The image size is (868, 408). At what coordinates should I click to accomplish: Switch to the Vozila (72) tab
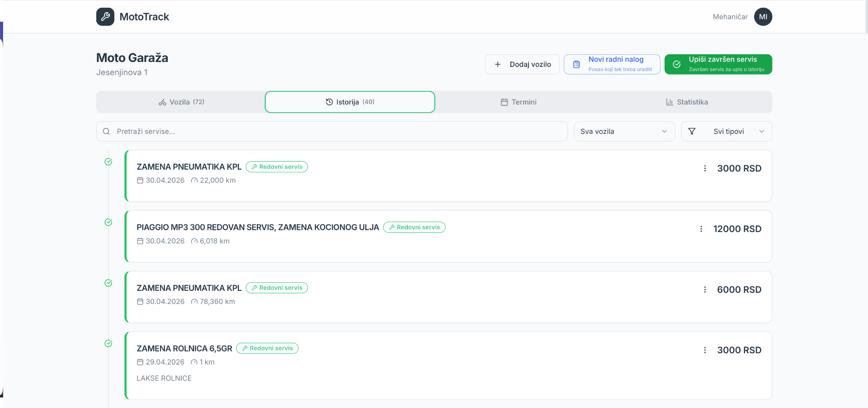click(181, 102)
